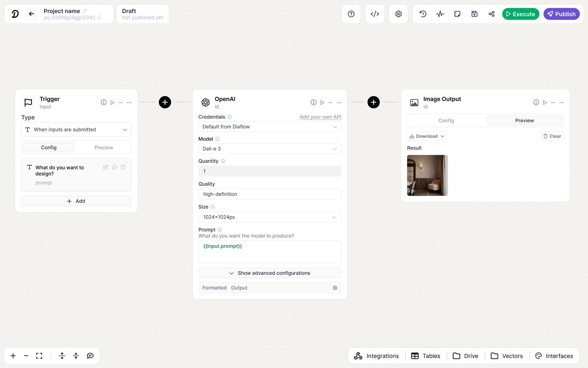Switch to the Preview tab in Trigger node
588x368 pixels.
(x=104, y=147)
